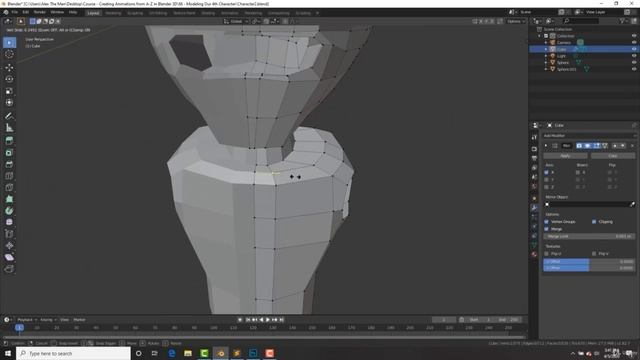Open the Material properties tab
The height and width of the screenshot is (360, 640).
534,254
